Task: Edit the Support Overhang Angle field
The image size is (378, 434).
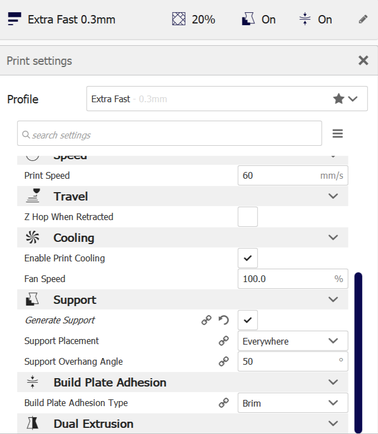Action: [x=293, y=361]
